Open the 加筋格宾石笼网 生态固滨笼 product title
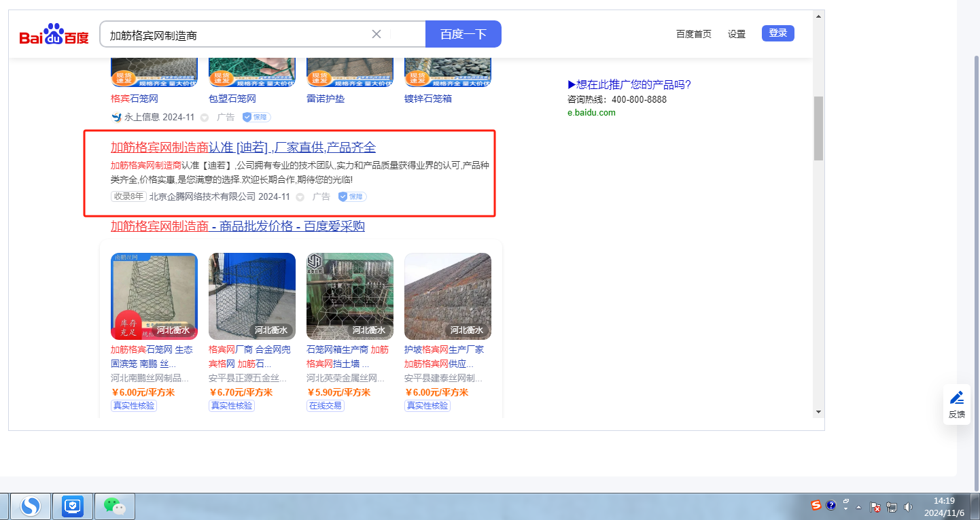The height and width of the screenshot is (520, 980). tap(152, 356)
